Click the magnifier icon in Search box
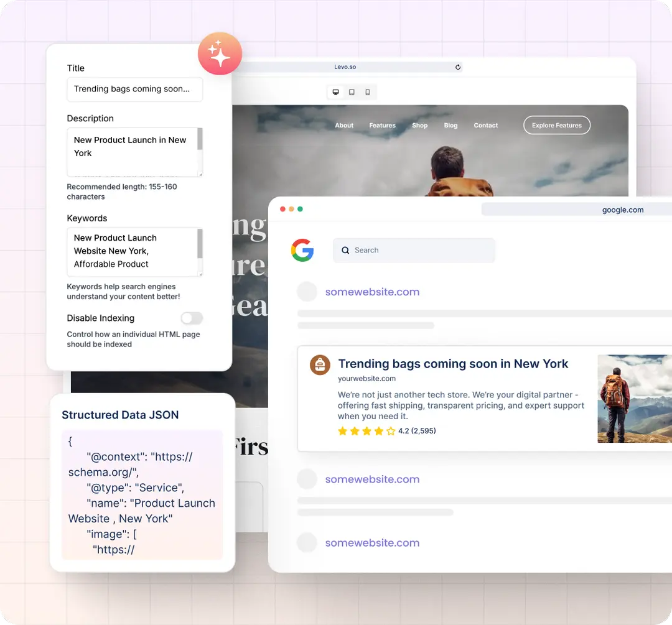This screenshot has width=672, height=625. (345, 250)
